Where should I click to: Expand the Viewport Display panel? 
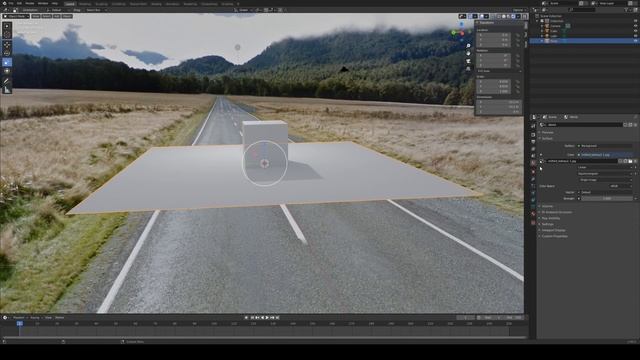[553, 230]
